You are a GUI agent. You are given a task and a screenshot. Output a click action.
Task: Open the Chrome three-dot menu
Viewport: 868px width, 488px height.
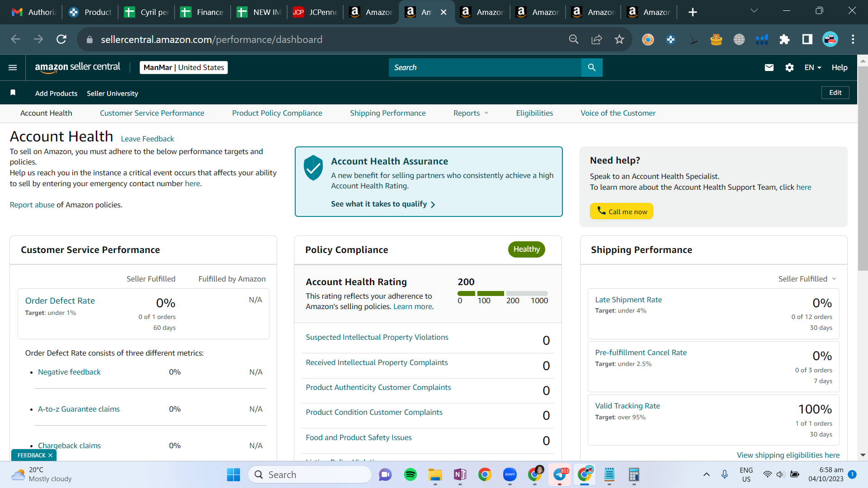[853, 40]
